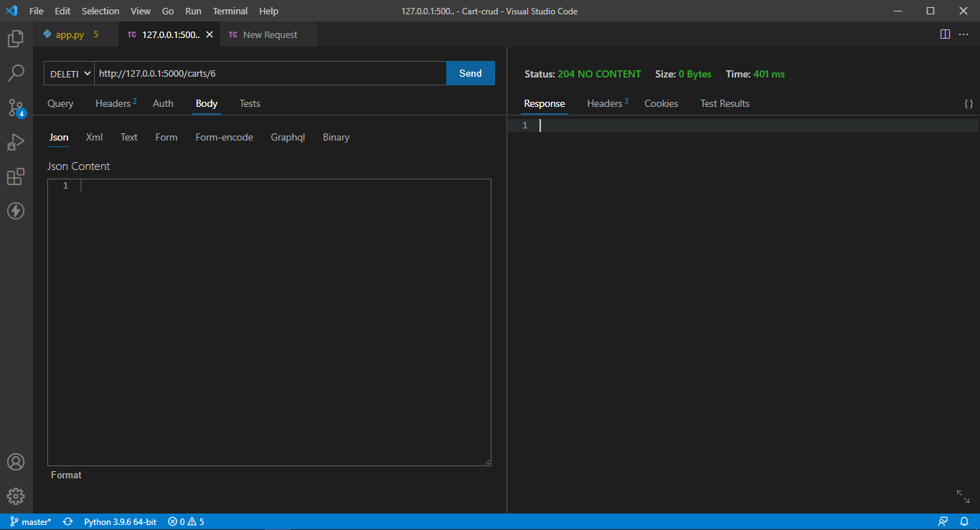The image size is (980, 530).
Task: Open notifications bell in status bar
Action: point(964,521)
